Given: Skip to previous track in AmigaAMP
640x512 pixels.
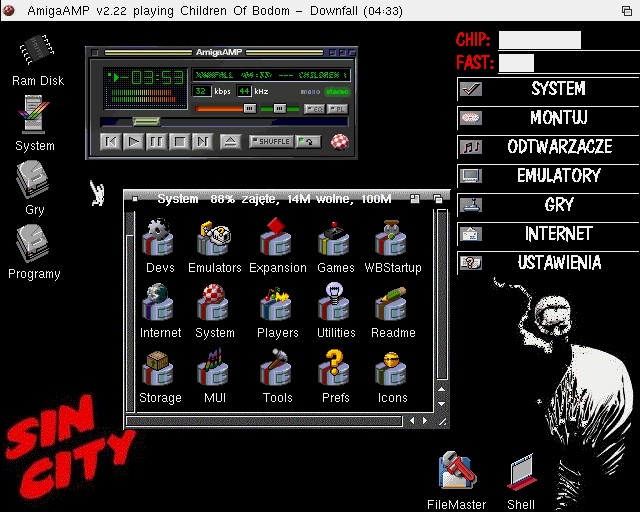Looking at the screenshot, I should (x=111, y=142).
